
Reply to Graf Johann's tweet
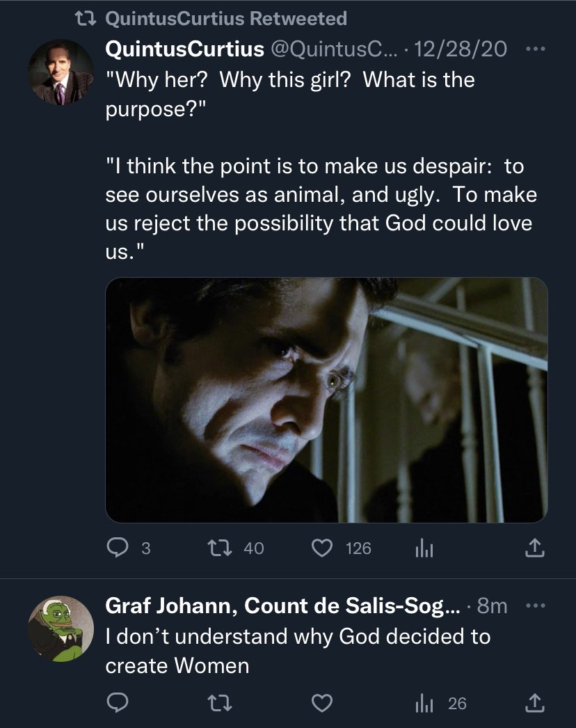pyautogui.click(x=118, y=703)
